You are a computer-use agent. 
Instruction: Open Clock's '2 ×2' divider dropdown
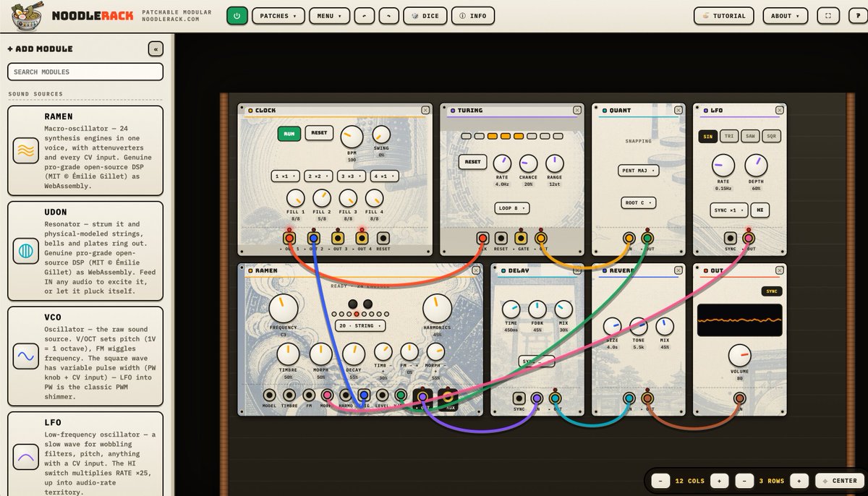tap(318, 176)
